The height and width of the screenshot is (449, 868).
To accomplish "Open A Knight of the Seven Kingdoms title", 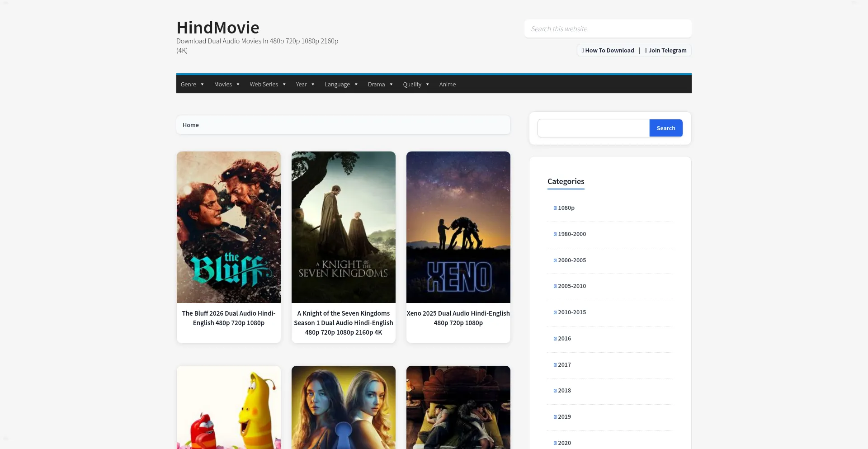I will pos(344,323).
